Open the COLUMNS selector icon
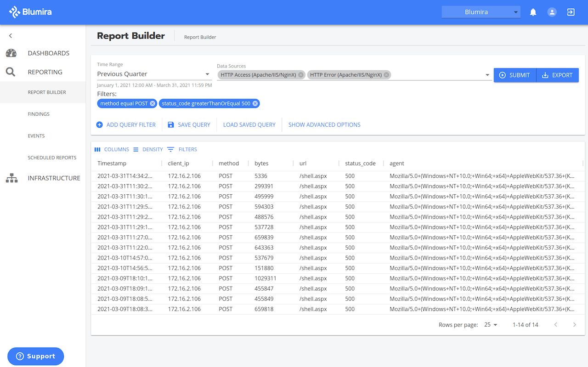588x367 pixels. click(97, 149)
